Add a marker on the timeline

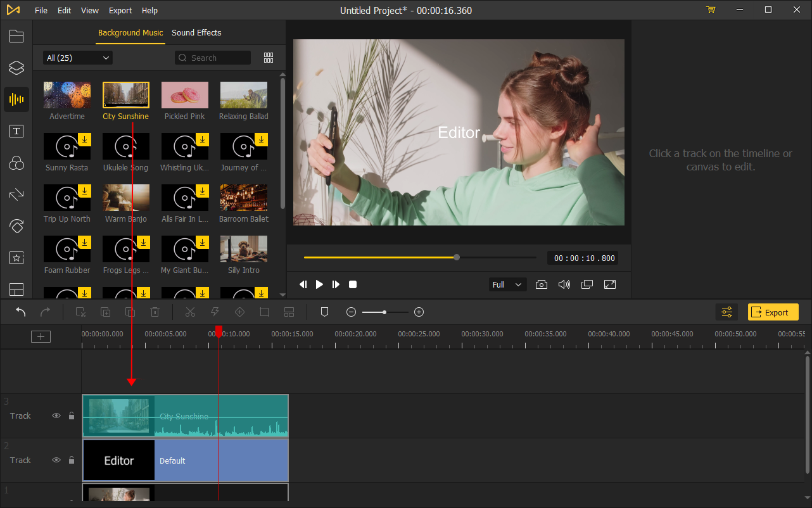click(x=324, y=312)
